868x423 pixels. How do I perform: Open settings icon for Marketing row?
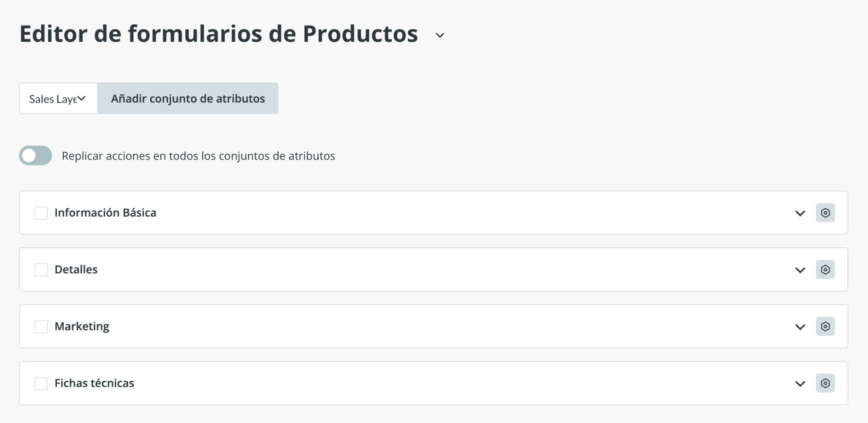pyautogui.click(x=825, y=326)
